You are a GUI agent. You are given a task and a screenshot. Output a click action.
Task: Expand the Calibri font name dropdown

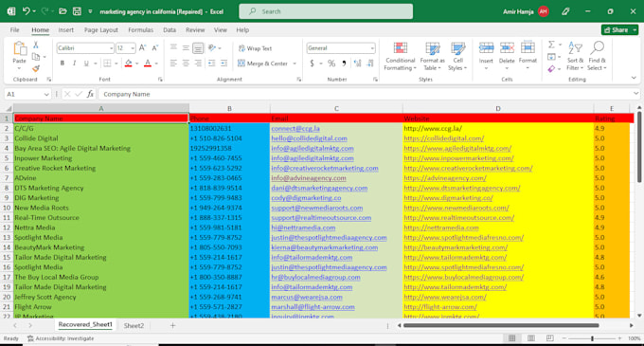tap(111, 48)
